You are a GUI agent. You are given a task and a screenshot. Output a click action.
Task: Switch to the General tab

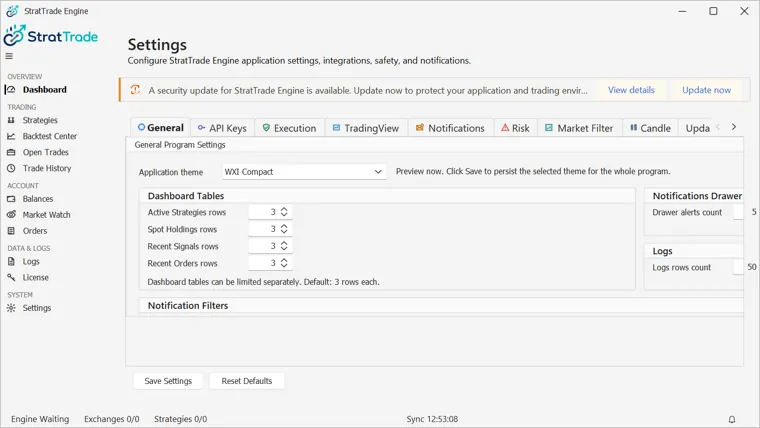[160, 128]
